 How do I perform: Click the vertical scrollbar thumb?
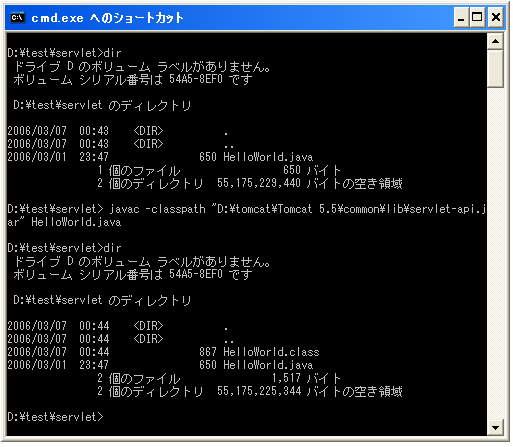(495, 69)
